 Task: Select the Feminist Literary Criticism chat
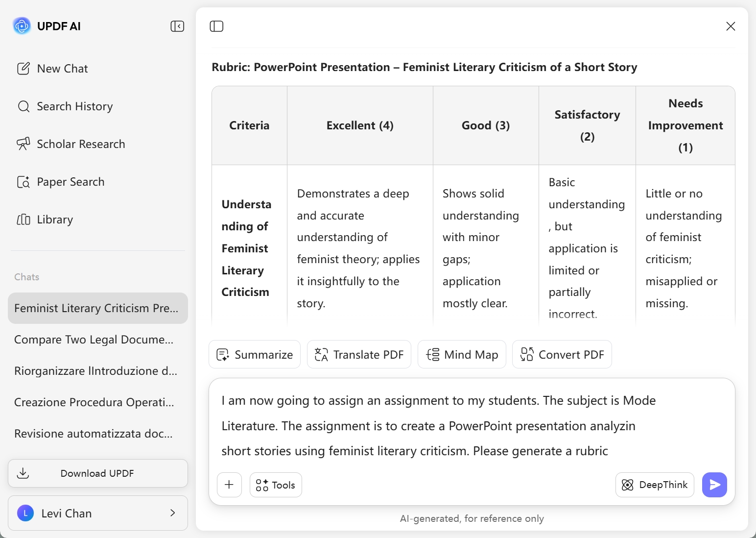click(x=96, y=308)
